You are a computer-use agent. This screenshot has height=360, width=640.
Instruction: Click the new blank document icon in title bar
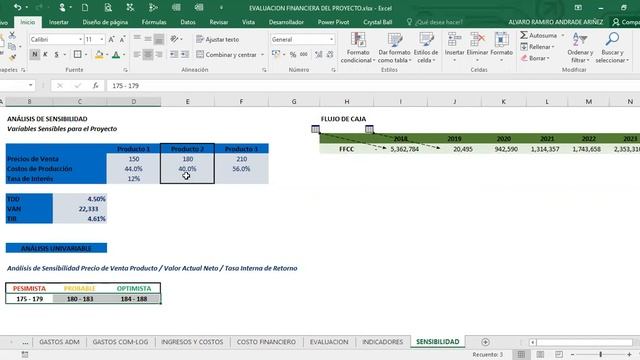point(85,7)
